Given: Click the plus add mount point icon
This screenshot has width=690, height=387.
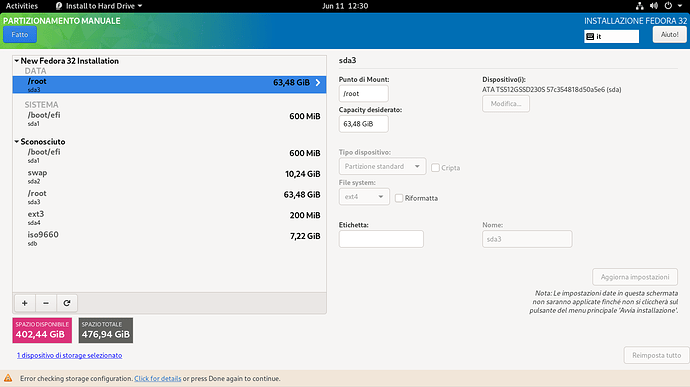Looking at the screenshot, I should 25,303.
